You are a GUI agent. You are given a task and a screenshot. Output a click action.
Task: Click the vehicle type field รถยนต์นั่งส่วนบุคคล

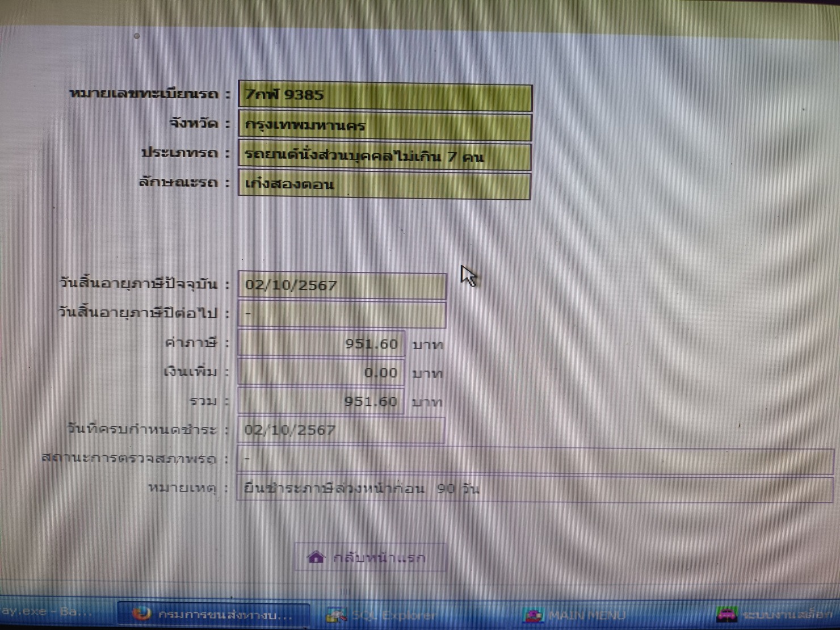tap(384, 156)
